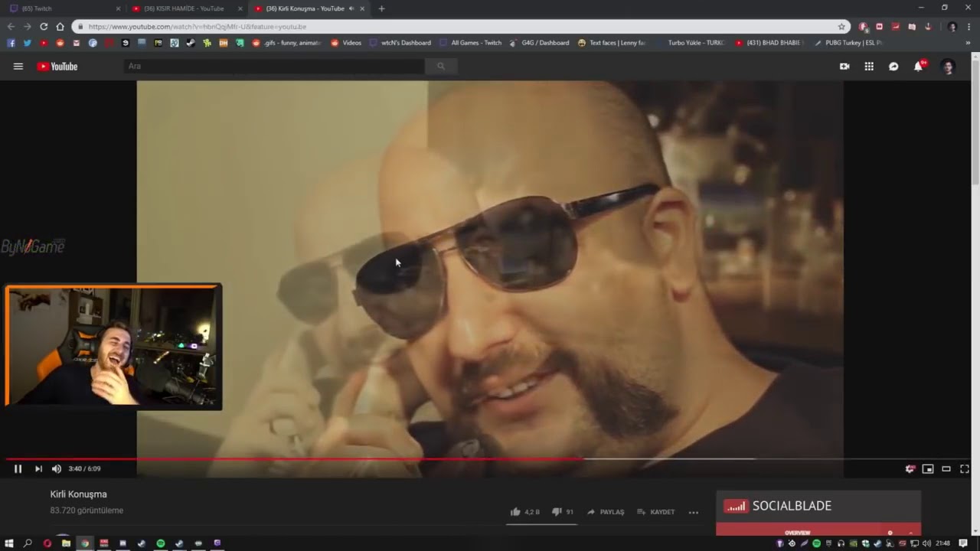Open the three-dot more actions menu

pos(694,512)
